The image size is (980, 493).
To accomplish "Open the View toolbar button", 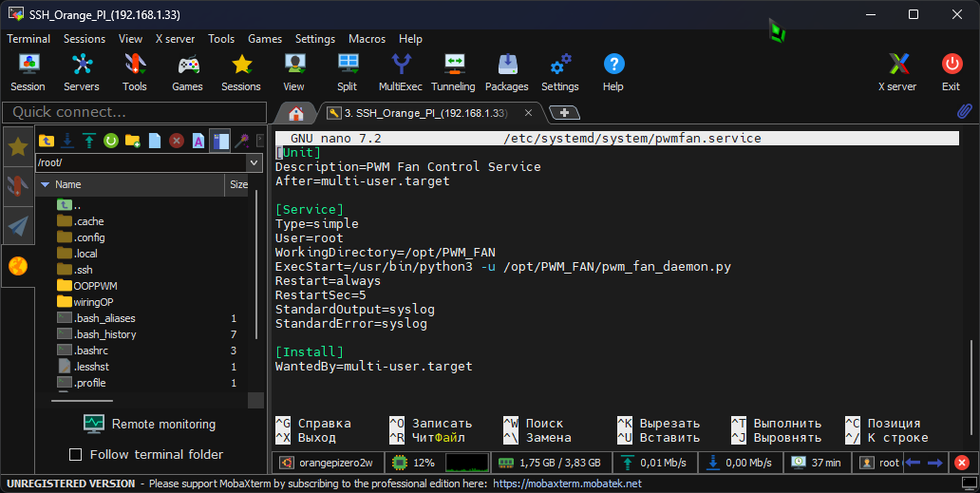I will [x=293, y=72].
